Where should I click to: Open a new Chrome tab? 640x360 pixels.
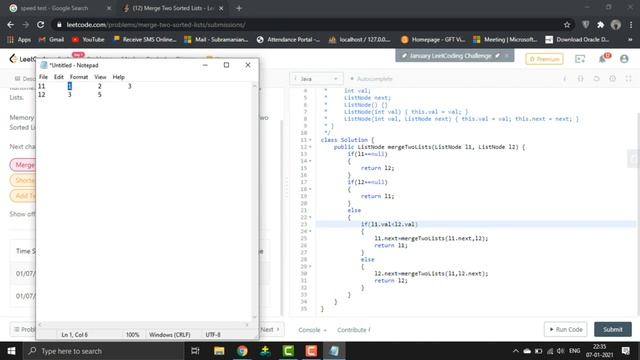coord(239,8)
